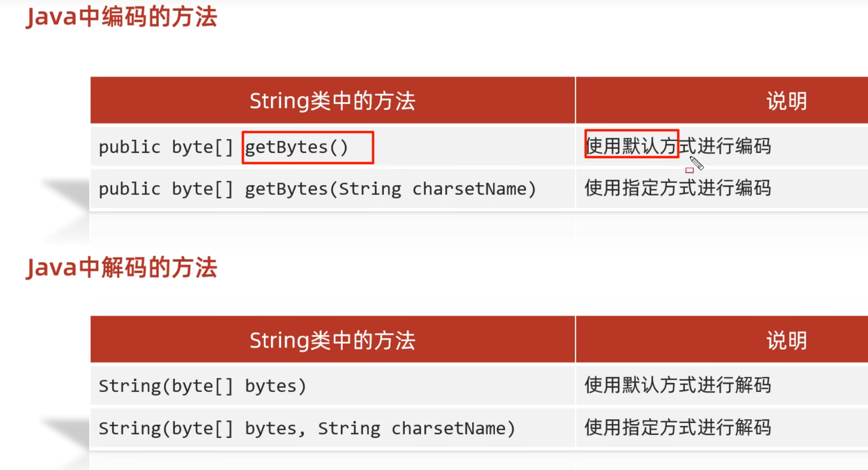Click the 说明 header in encoding table
This screenshot has height=470, width=868.
pos(786,101)
